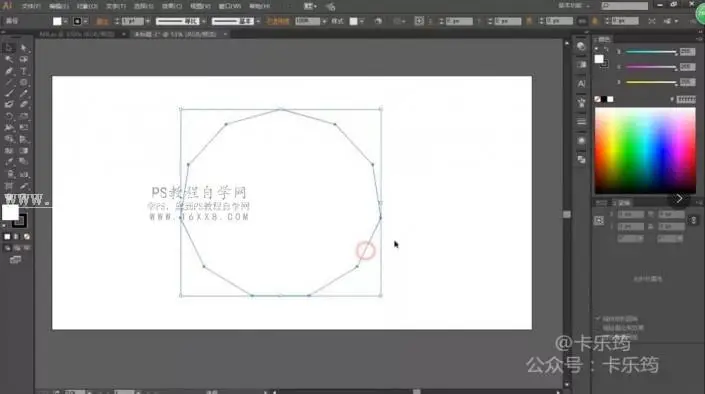
Task: Select the shape (polygon) tool
Action: click(24, 82)
